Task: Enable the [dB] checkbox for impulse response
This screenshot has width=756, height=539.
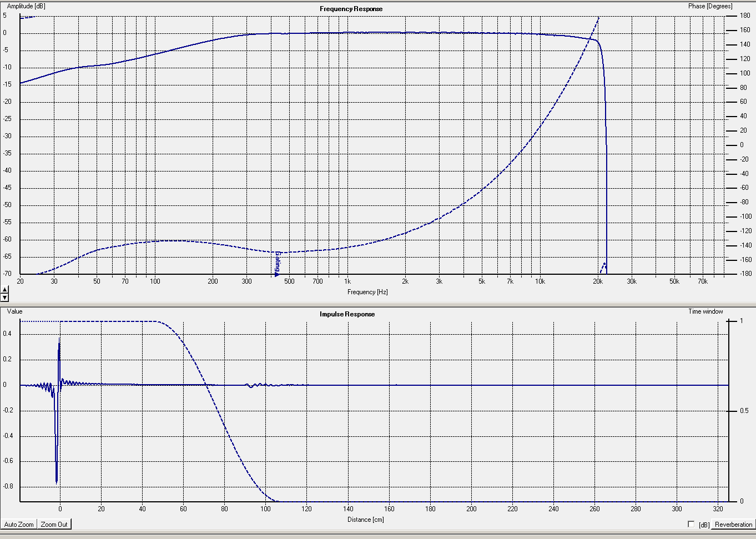Action: [691, 524]
